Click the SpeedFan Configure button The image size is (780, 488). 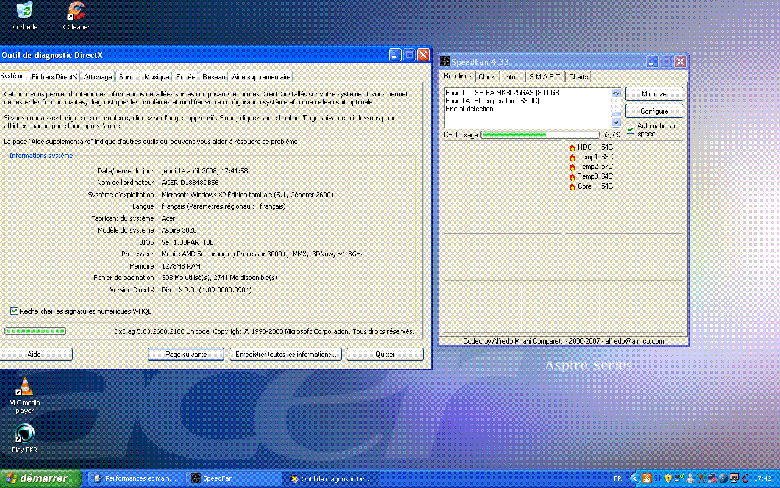click(654, 111)
